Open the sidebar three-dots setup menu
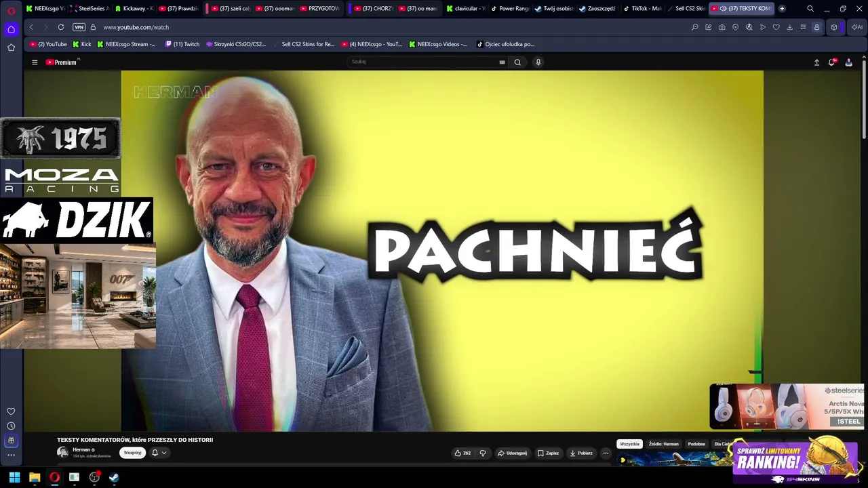The image size is (868, 488). click(x=11, y=455)
